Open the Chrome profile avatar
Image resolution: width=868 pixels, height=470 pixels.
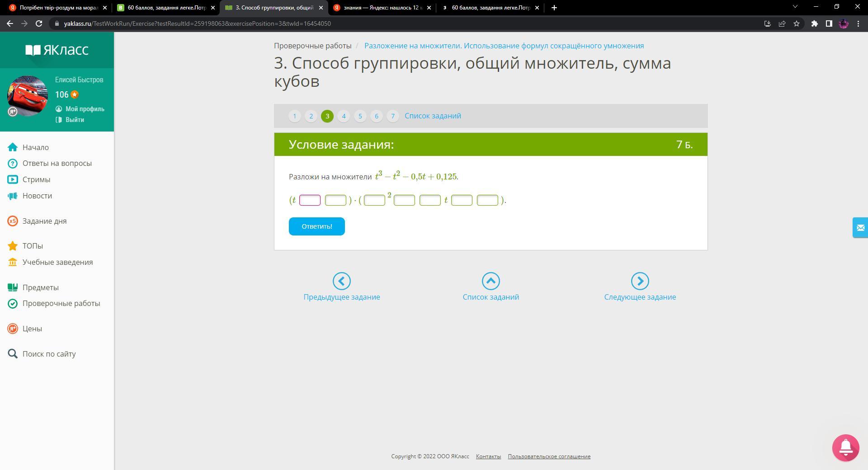[x=844, y=23]
